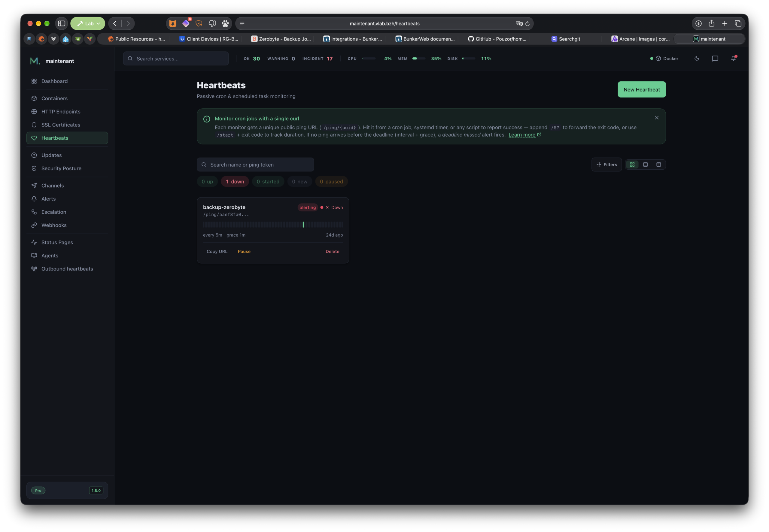Viewport: 769px width, 532px height.
Task: Open the feedback chat bubble icon
Action: 715,58
